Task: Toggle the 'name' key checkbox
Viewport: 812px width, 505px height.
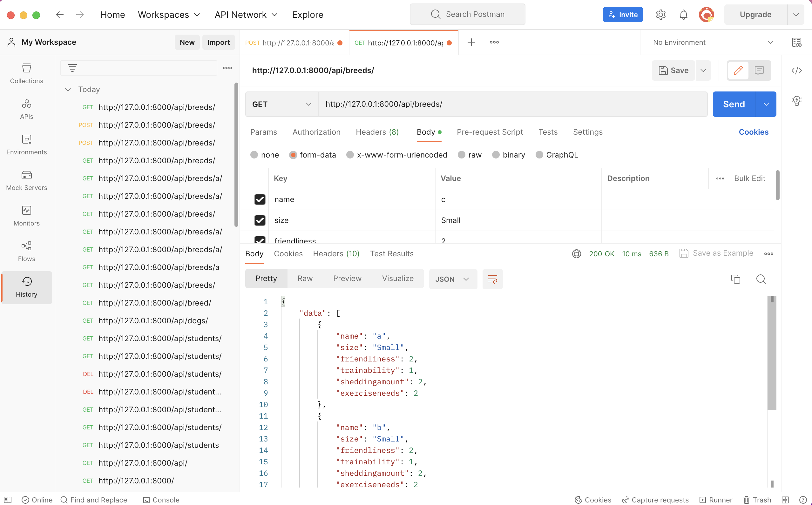Action: pos(260,199)
